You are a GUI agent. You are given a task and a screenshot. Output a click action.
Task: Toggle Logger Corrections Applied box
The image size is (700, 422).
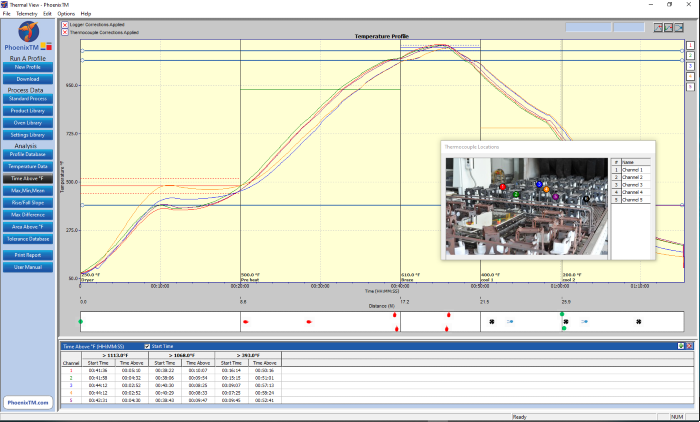tap(65, 25)
